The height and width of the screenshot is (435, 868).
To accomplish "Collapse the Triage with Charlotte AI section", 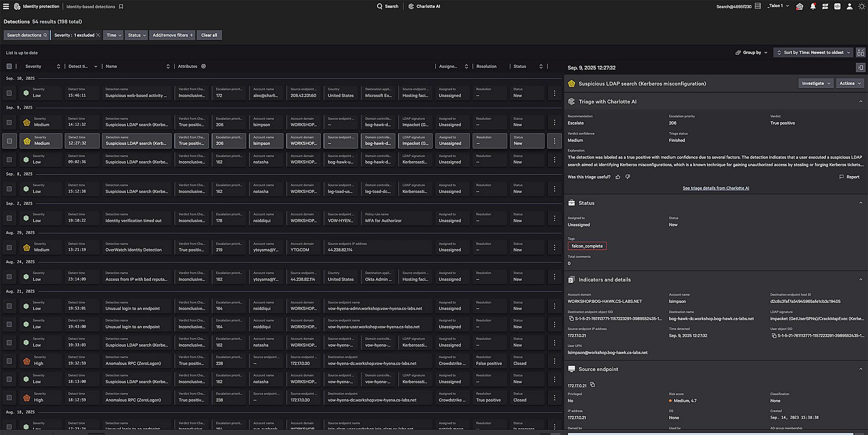I will pyautogui.click(x=860, y=101).
